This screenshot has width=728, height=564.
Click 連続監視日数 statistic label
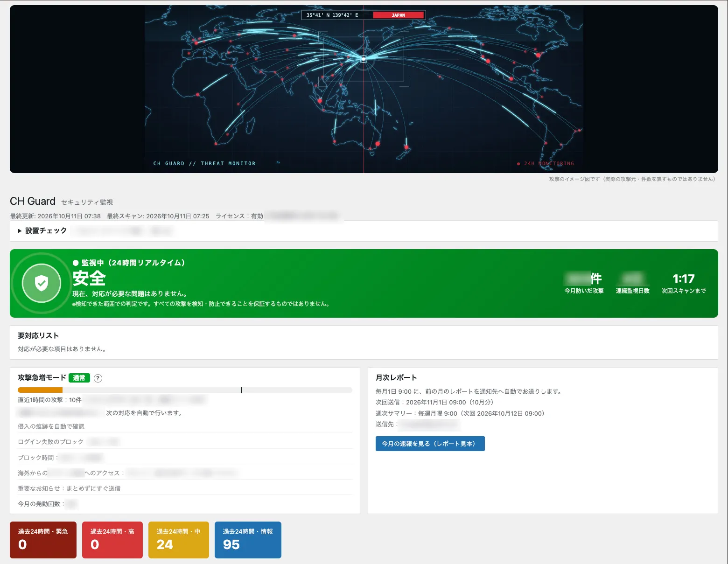[633, 291]
